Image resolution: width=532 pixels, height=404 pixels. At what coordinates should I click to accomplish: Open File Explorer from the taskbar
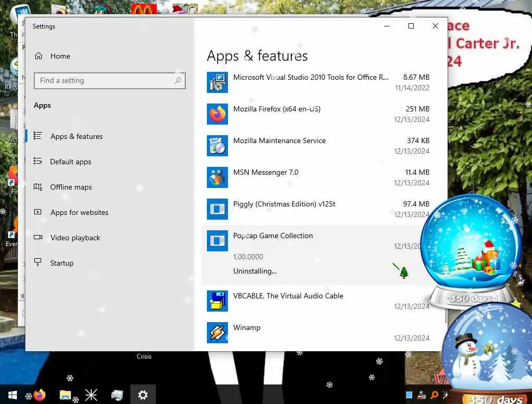(x=65, y=395)
